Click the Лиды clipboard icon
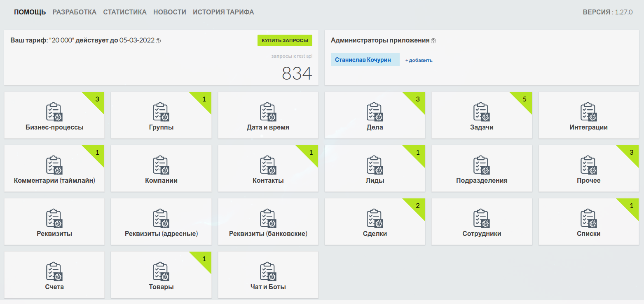This screenshot has height=304, width=644. pos(375,165)
